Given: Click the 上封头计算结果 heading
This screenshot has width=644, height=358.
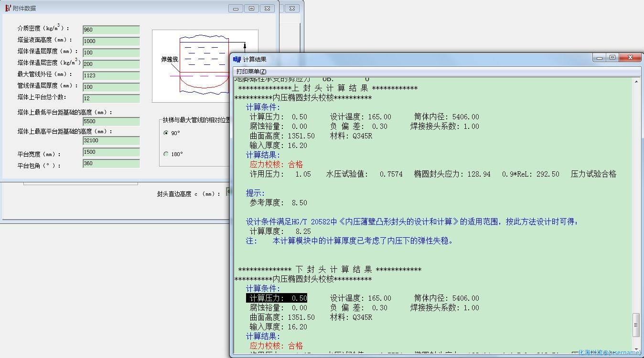Looking at the screenshot, I should pyautogui.click(x=328, y=88).
